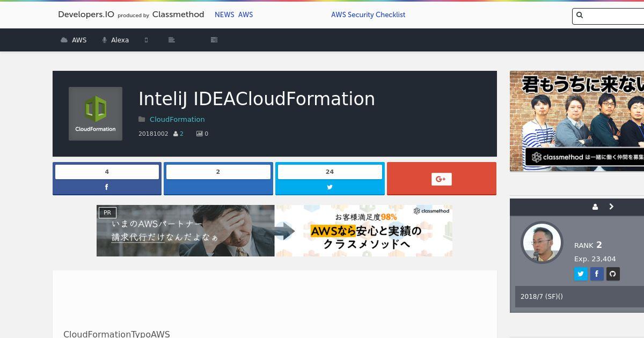Click the share button showing count 2
Image resolution: width=644 pixels, height=338 pixels.
click(x=218, y=179)
